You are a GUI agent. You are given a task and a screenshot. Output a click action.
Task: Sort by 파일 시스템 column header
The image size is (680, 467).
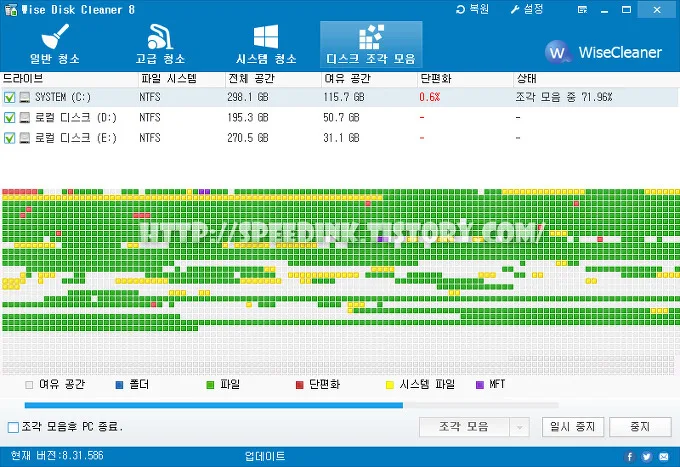(x=181, y=78)
